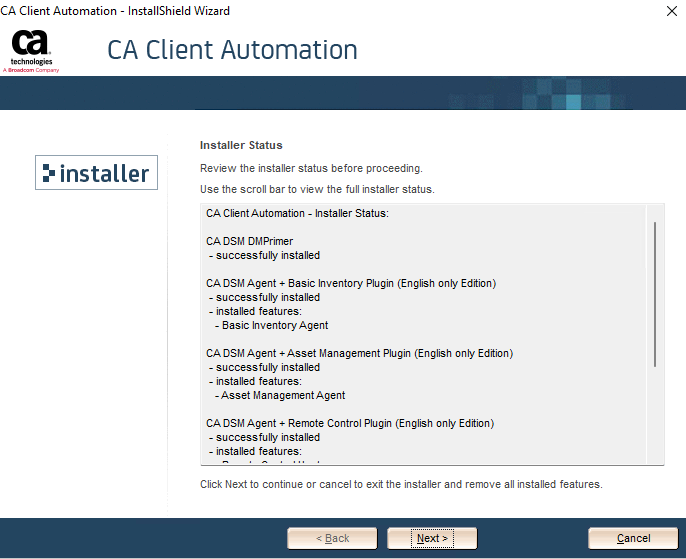Click the greyed-out Back button
The height and width of the screenshot is (559, 686).
pos(332,538)
